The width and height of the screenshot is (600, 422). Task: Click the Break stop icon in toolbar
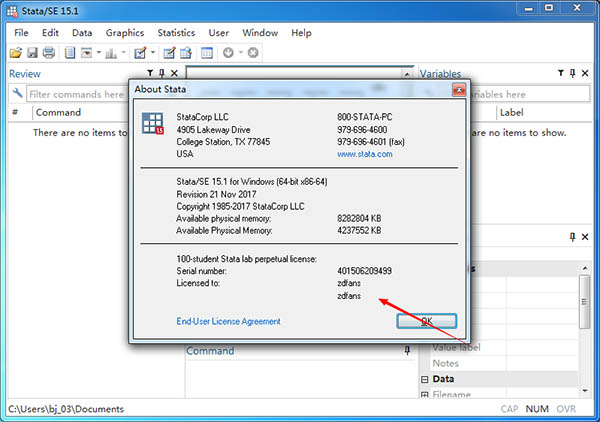point(253,53)
